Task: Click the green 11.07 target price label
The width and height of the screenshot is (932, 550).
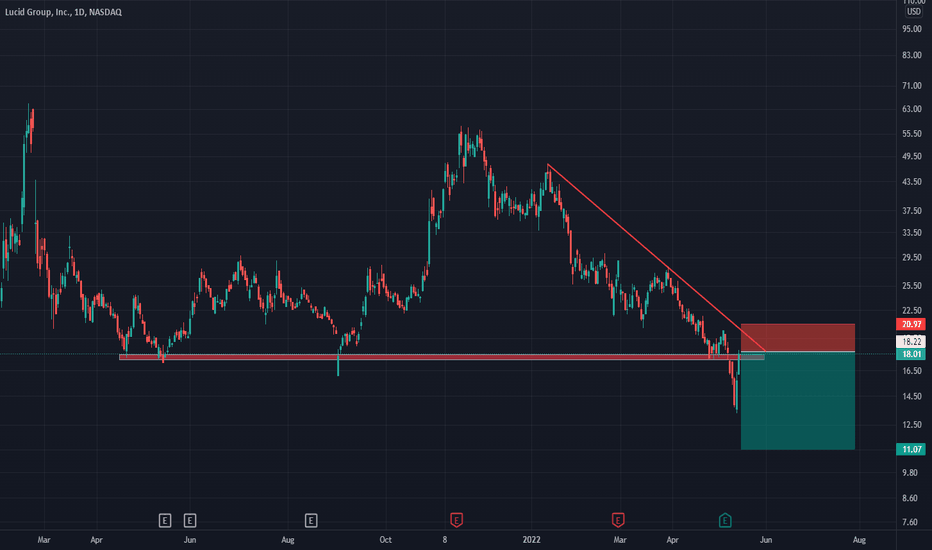Action: (911, 450)
